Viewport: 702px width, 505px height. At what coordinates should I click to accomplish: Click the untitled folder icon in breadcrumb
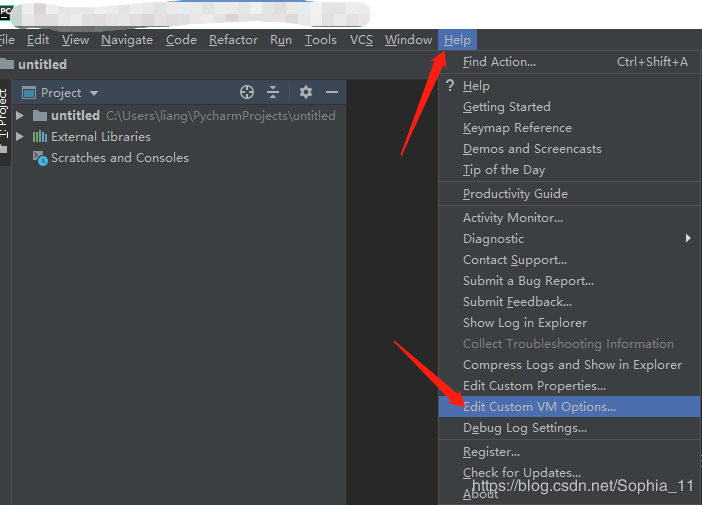[6, 64]
